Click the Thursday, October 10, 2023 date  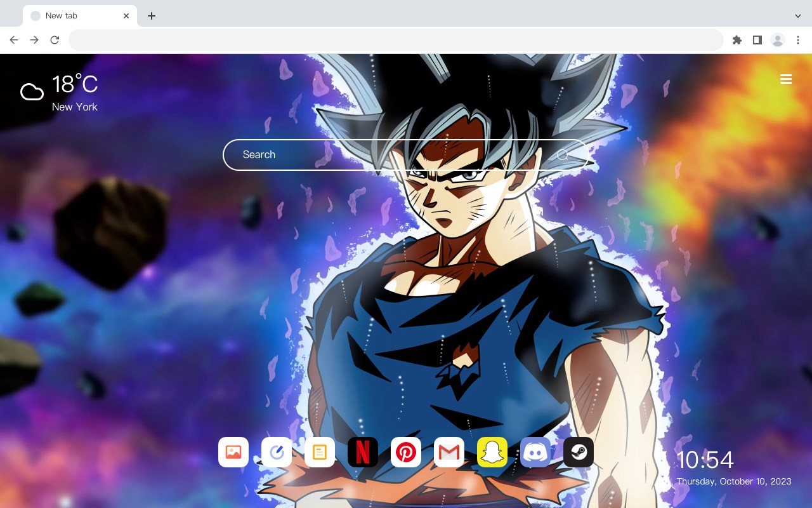click(x=734, y=481)
